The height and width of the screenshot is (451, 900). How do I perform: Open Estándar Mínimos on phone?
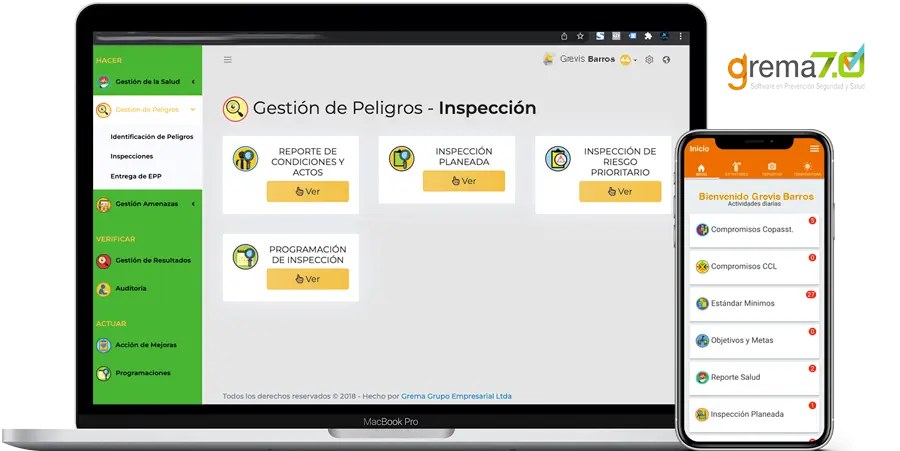(754, 304)
